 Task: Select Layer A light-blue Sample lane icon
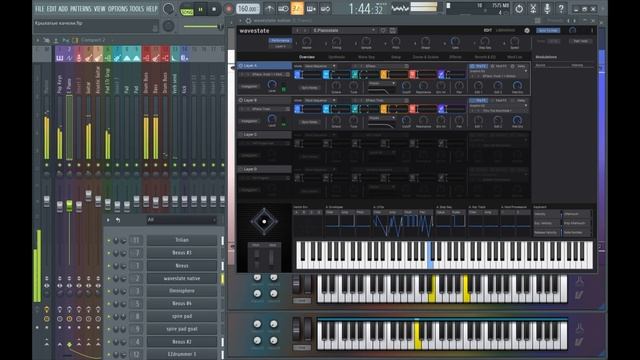326,74
